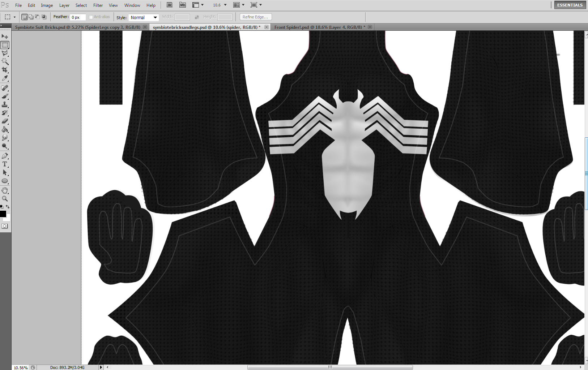This screenshot has height=370, width=588.
Task: Click the Feather input field
Action: click(x=78, y=17)
